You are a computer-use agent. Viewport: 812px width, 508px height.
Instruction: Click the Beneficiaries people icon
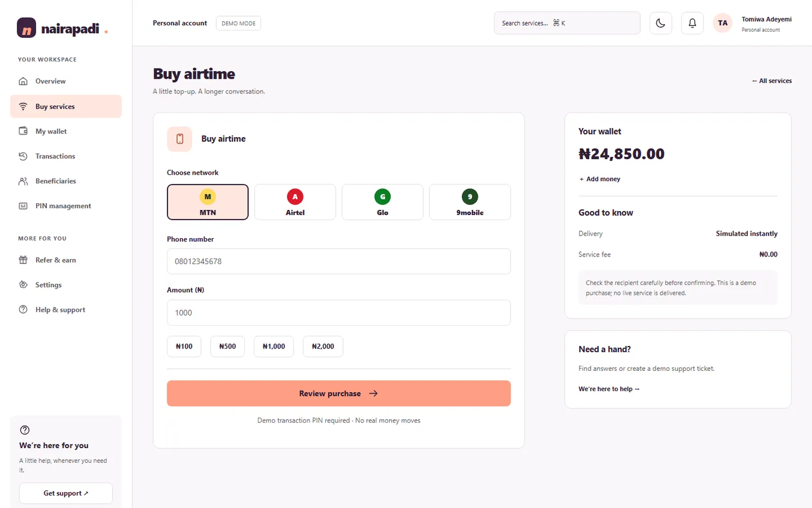click(x=23, y=181)
